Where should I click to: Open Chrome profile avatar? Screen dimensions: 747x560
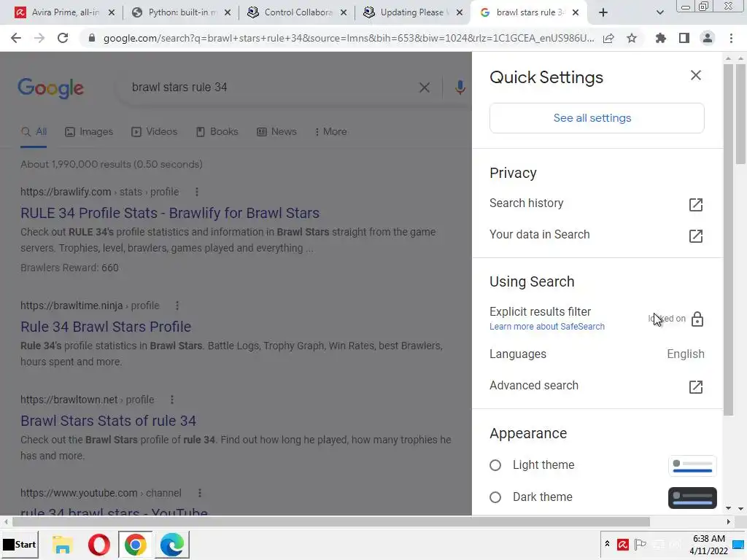tap(708, 38)
